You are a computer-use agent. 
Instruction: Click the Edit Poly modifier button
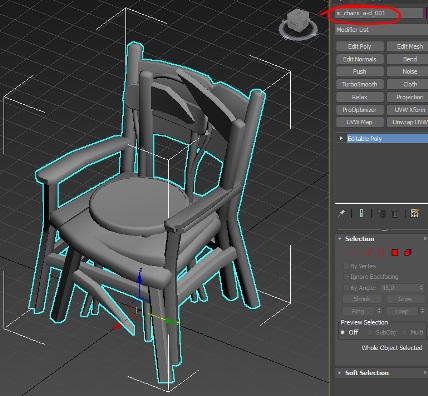click(360, 46)
